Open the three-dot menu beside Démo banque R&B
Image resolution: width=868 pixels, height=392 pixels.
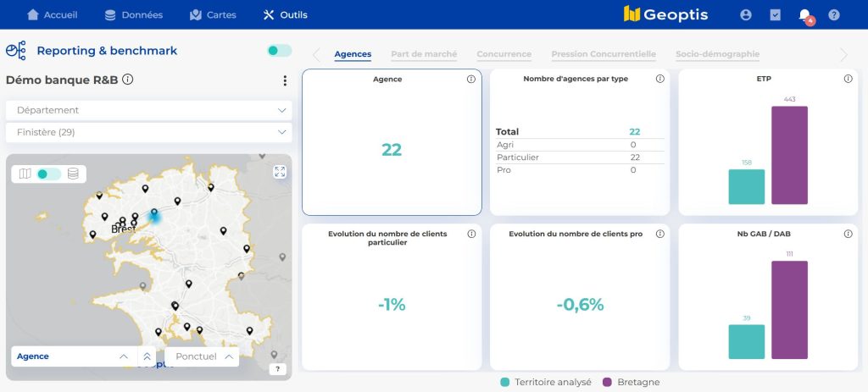285,81
